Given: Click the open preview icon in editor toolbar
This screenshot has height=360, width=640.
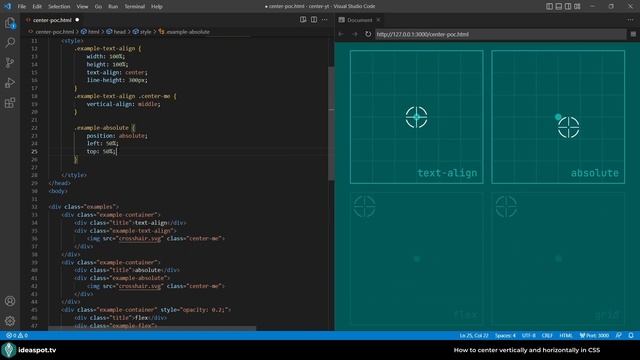Looking at the screenshot, I should (303, 20).
